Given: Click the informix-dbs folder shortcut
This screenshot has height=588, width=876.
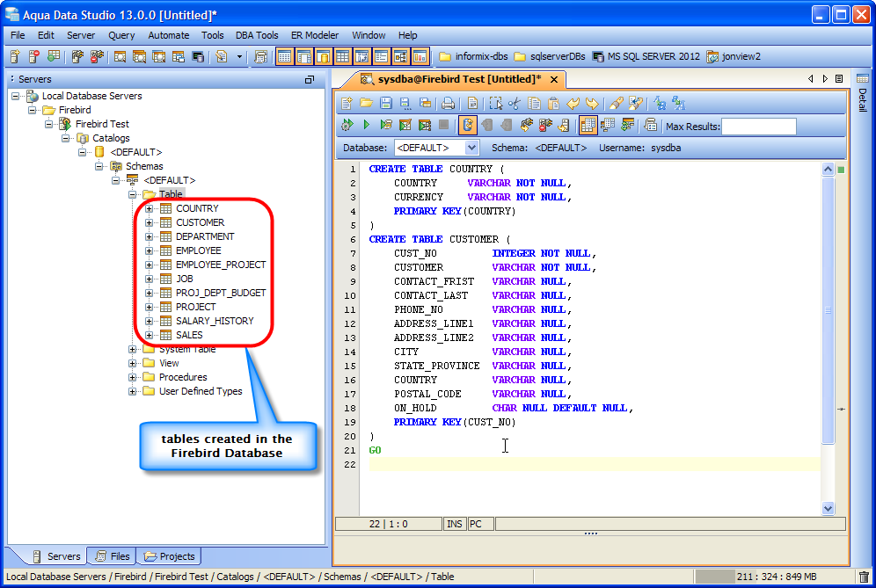Looking at the screenshot, I should pos(473,56).
